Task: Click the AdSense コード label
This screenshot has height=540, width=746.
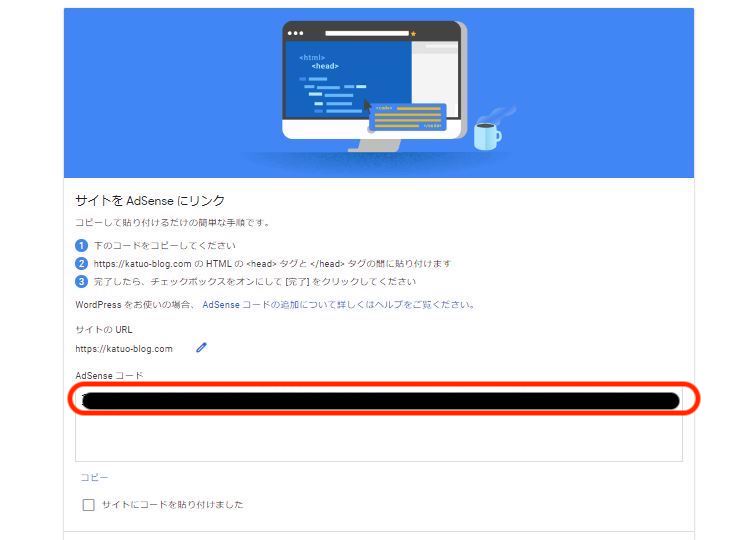Action: (109, 375)
